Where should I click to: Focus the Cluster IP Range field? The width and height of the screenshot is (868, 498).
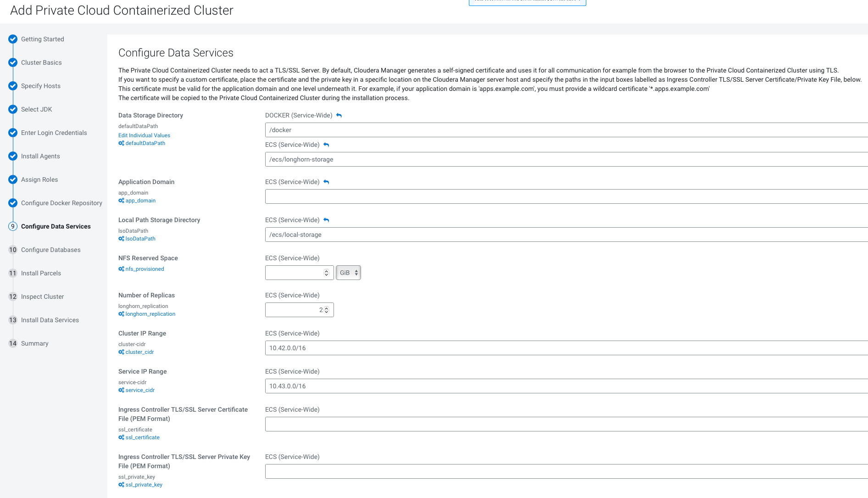[564, 348]
